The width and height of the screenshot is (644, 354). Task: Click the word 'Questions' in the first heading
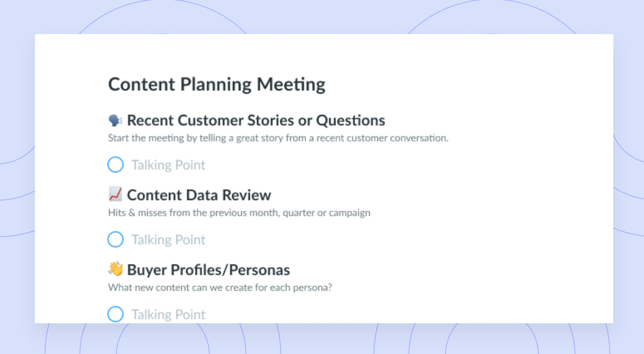[351, 120]
